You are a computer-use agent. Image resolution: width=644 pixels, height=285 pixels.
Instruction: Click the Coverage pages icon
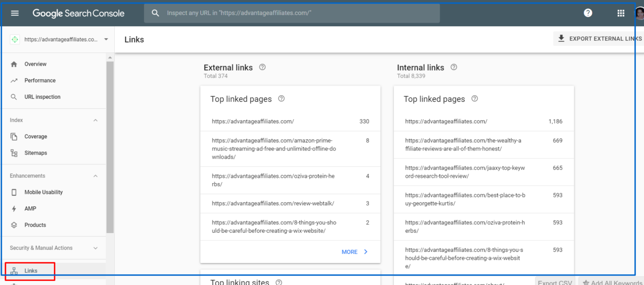pos(14,136)
